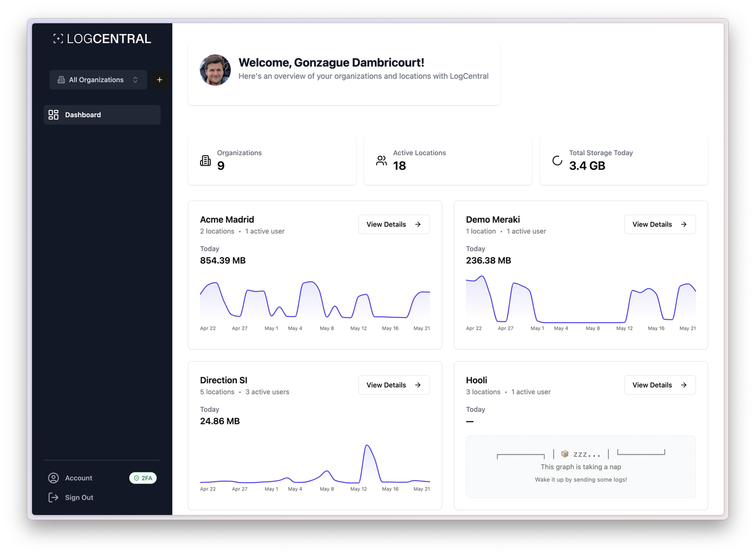Click the Account person icon in sidebar
756x556 pixels.
(x=53, y=478)
